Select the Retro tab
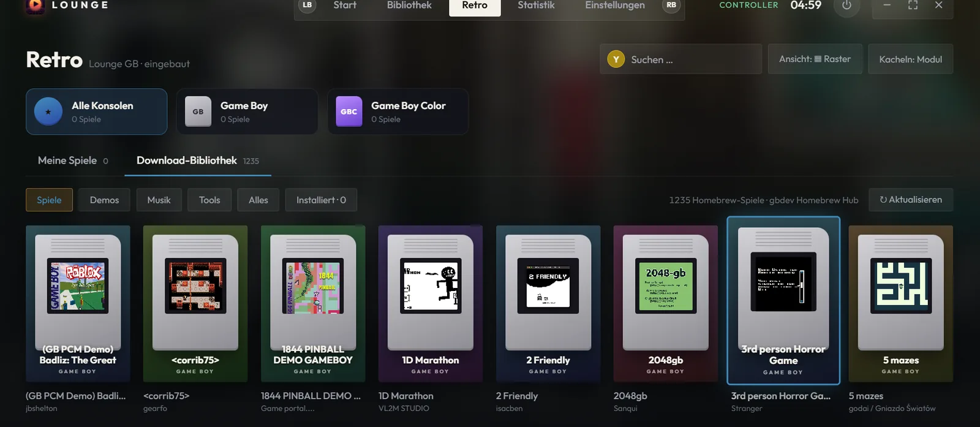 coord(475,6)
